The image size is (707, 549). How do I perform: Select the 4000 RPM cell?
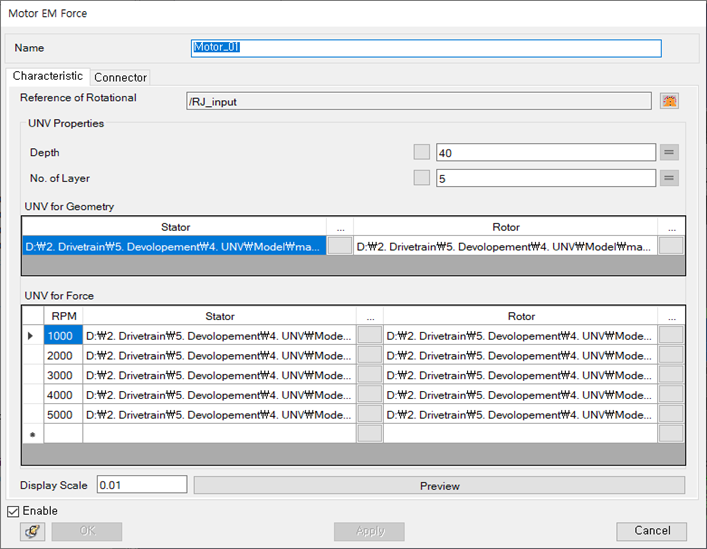63,394
